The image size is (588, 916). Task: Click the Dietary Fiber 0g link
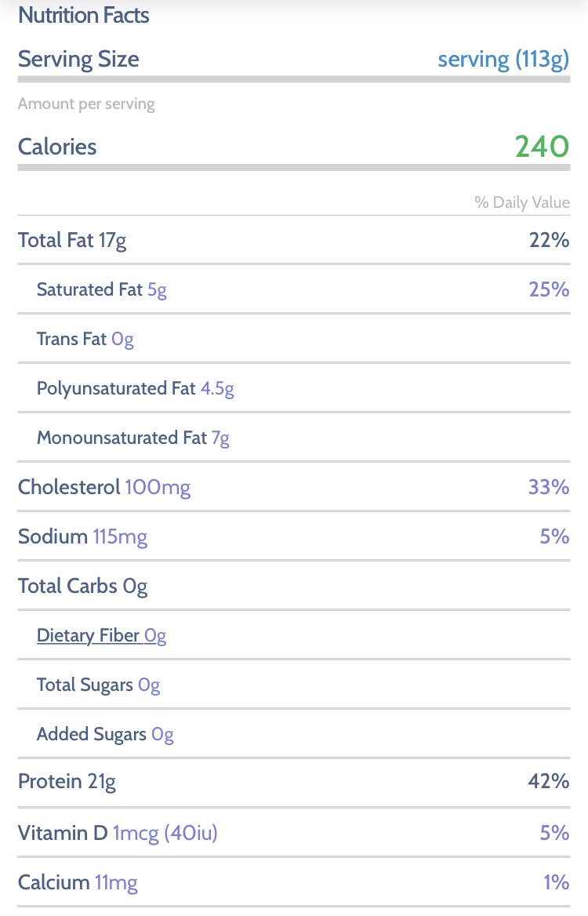[x=102, y=635]
